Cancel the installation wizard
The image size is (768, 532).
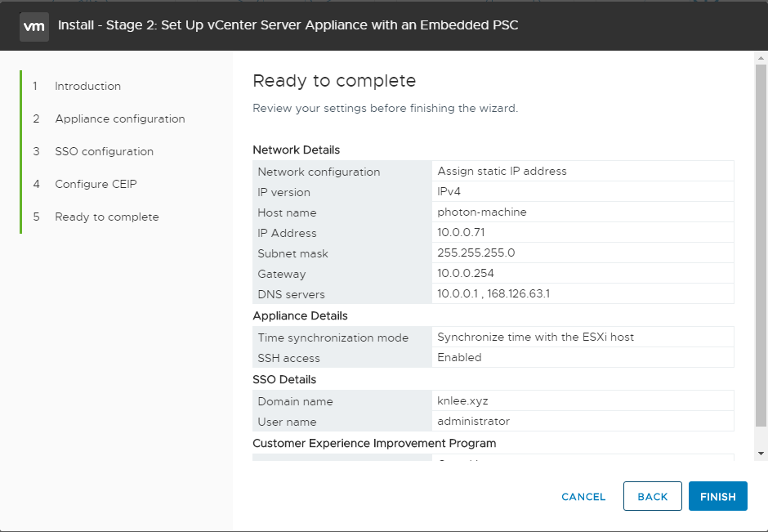[583, 497]
